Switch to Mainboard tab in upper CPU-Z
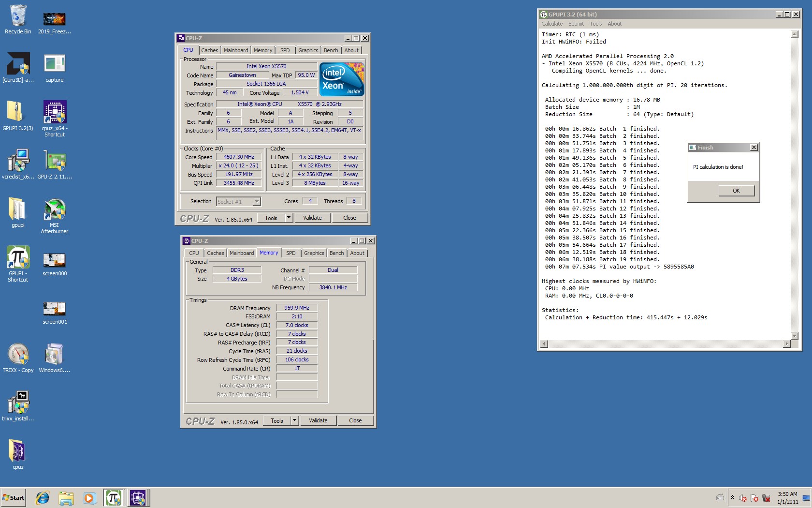Viewport: 812px width, 508px height. point(236,50)
